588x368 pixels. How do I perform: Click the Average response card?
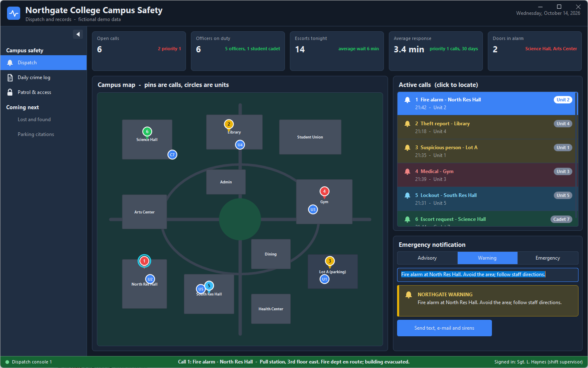[x=436, y=51]
